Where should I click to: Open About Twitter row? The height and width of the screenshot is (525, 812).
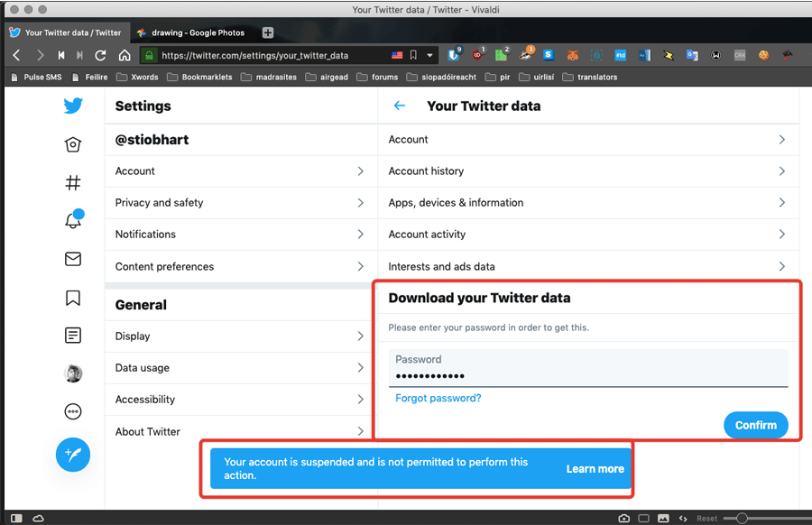[x=241, y=432]
